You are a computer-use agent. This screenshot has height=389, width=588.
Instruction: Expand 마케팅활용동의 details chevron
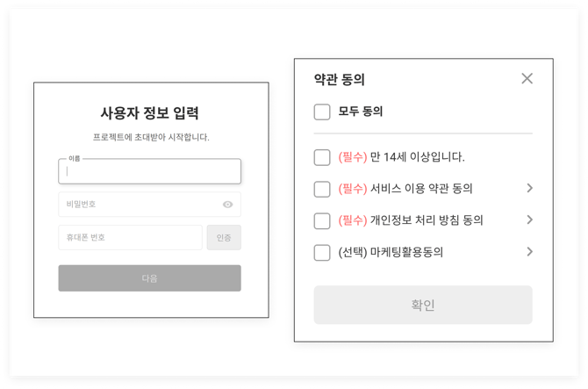pos(529,252)
